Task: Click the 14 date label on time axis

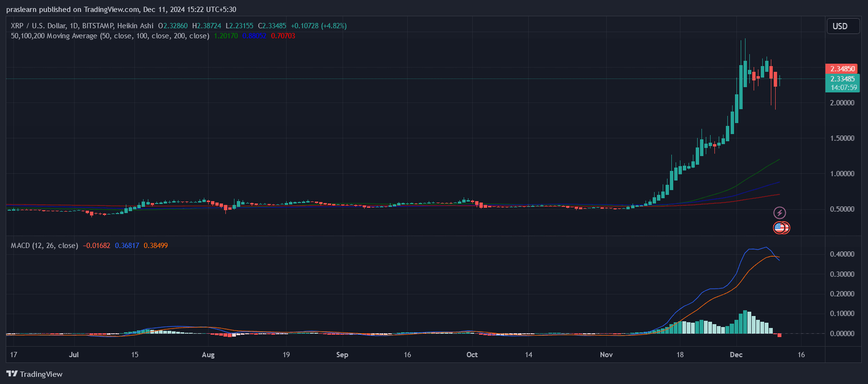Action: [x=528, y=355]
